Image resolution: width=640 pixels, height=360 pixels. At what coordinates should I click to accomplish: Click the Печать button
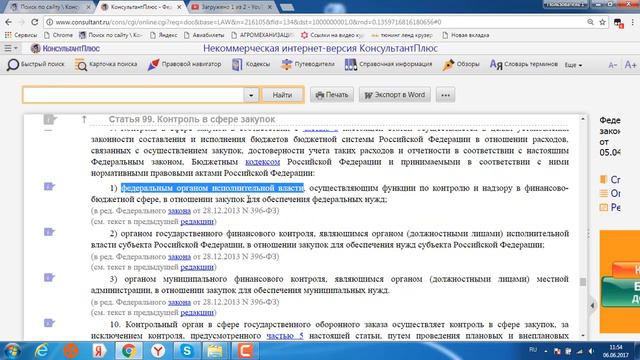coord(332,95)
